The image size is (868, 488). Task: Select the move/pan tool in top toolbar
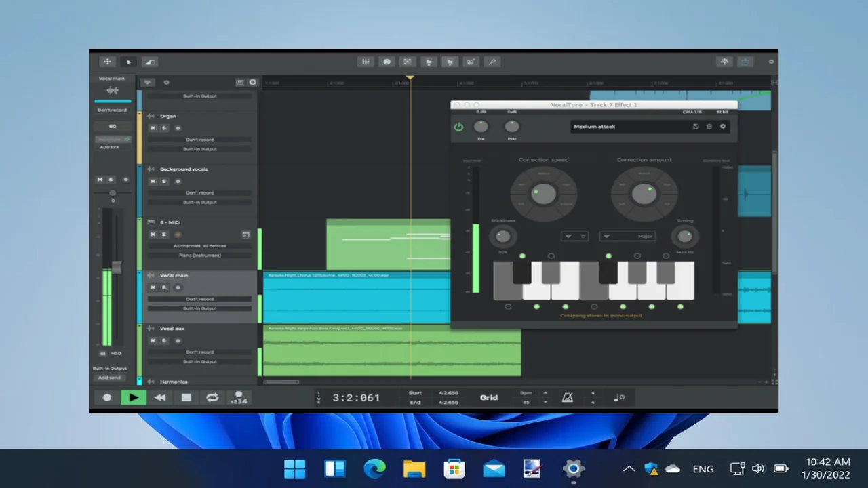point(108,62)
